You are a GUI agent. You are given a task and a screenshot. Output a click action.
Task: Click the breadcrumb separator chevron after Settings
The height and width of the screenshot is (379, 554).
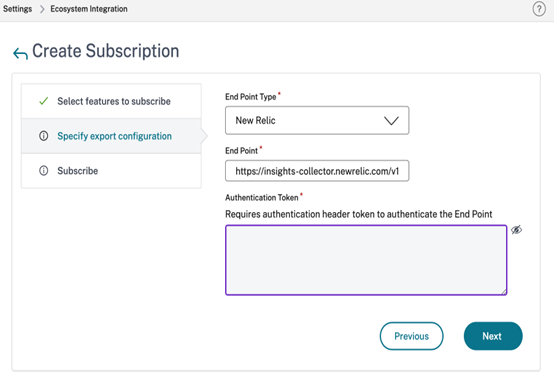tap(42, 9)
